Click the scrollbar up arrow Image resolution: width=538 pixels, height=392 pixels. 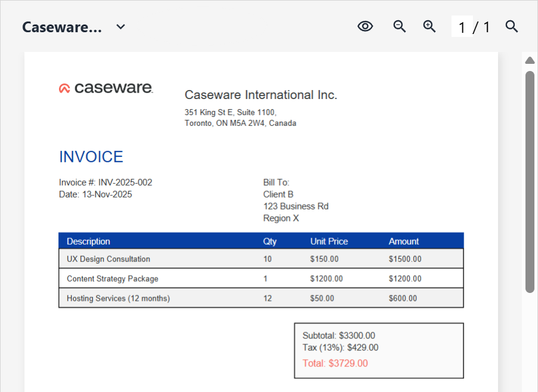(529, 60)
